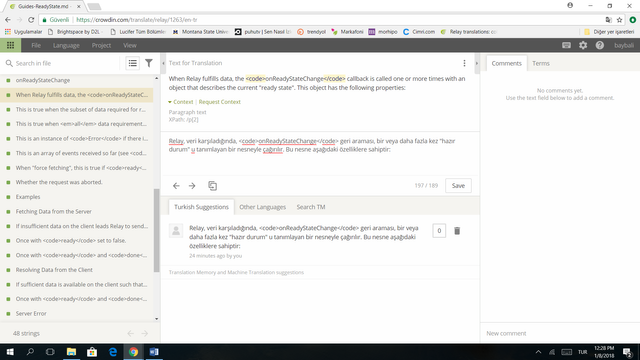640x360 pixels.
Task: Open the File menu
Action: (x=36, y=45)
